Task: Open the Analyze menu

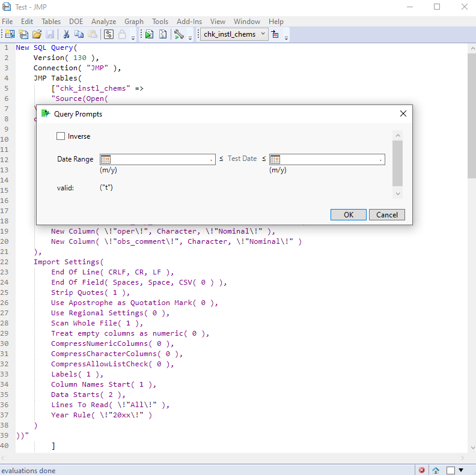Action: tap(103, 21)
